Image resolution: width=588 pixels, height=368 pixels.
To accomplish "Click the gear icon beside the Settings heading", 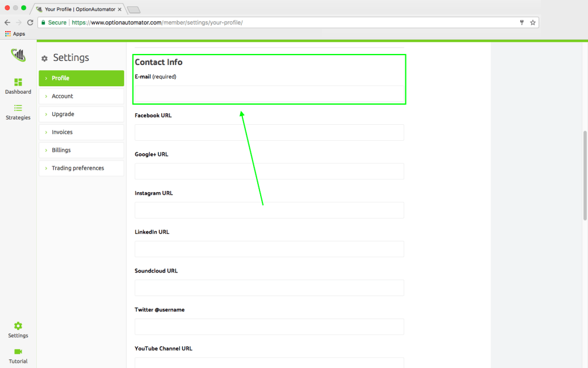I will point(44,58).
